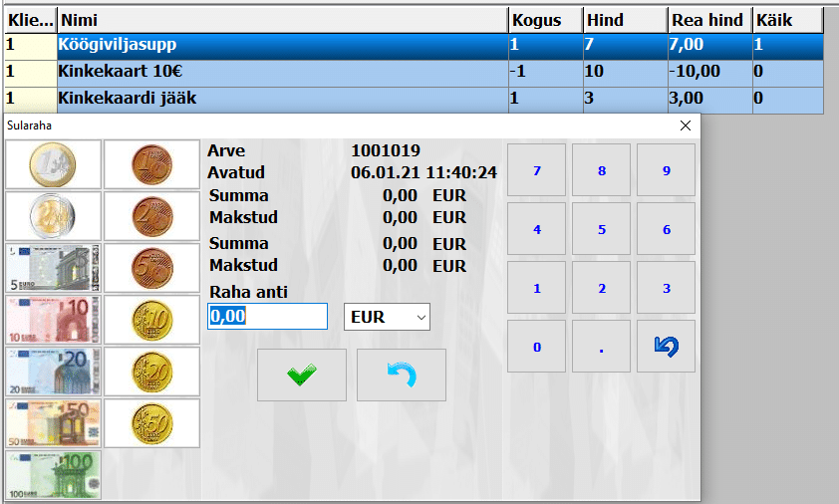Tap the 5 euro banknote
The height and width of the screenshot is (504, 839).
[54, 267]
